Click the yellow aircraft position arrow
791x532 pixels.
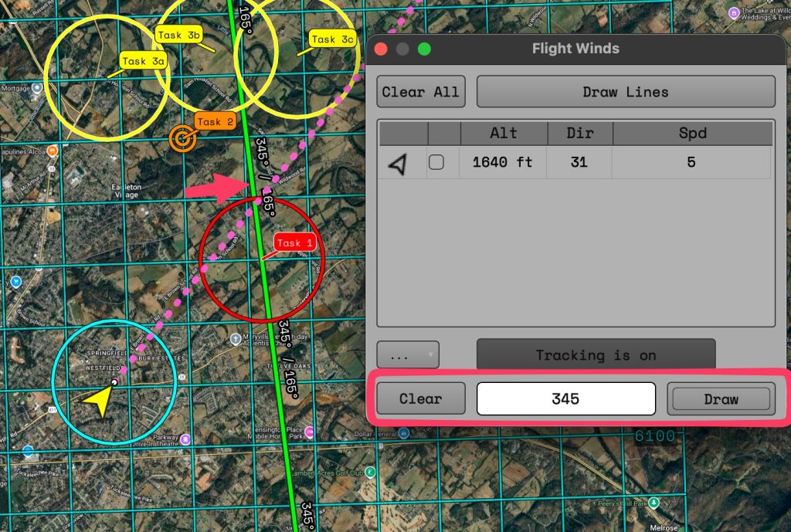pyautogui.click(x=99, y=401)
